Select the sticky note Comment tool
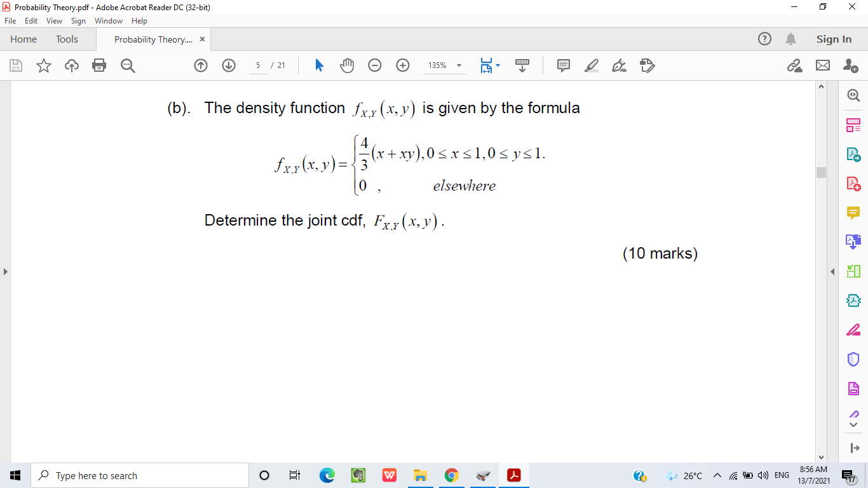868x488 pixels. point(562,65)
